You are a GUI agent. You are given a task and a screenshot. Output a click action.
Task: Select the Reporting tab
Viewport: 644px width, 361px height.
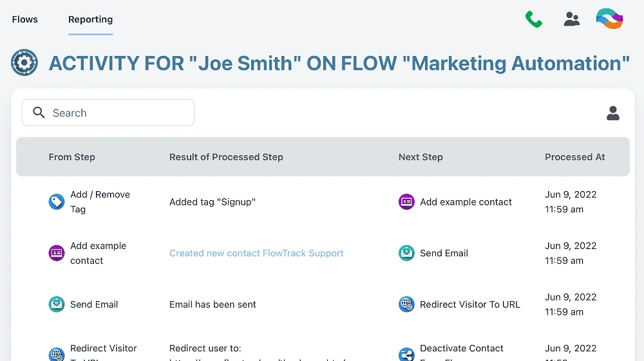click(x=90, y=19)
